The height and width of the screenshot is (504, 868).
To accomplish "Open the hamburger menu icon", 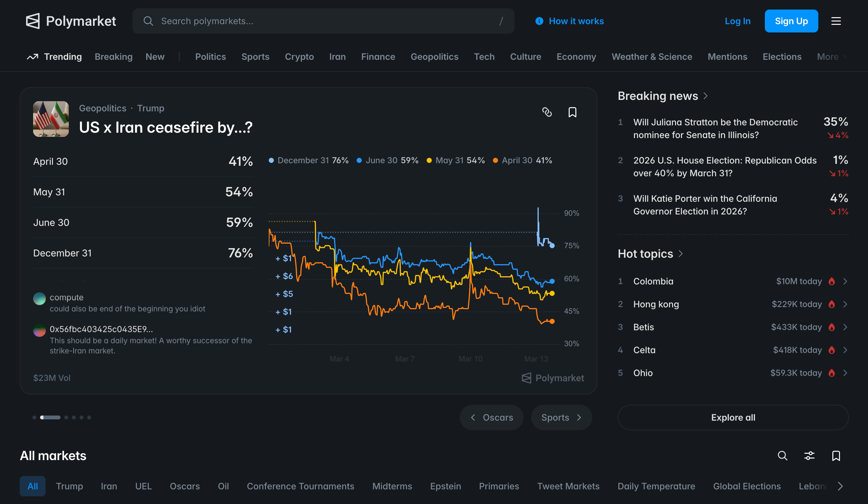I will click(x=836, y=21).
